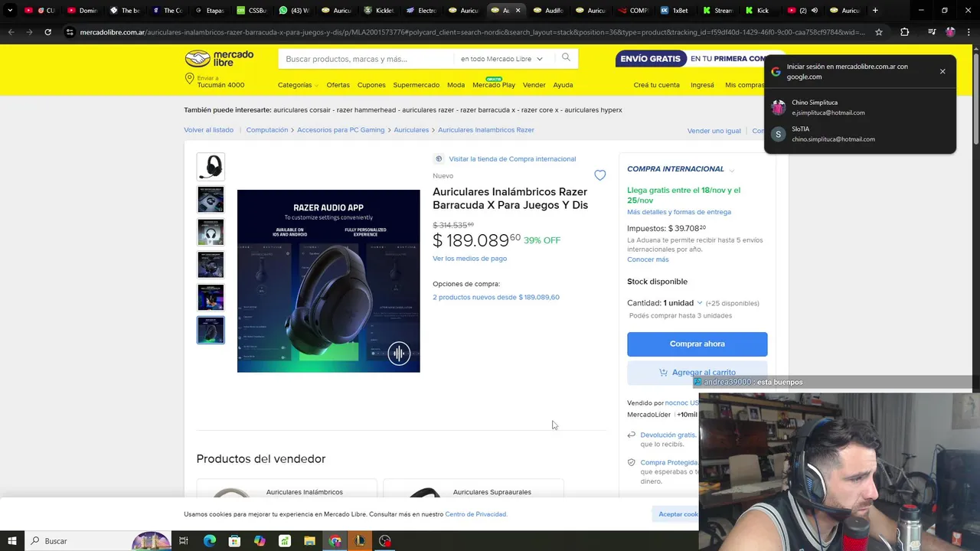The height and width of the screenshot is (551, 980).
Task: Click the Mercado Libre logo
Action: click(x=219, y=59)
